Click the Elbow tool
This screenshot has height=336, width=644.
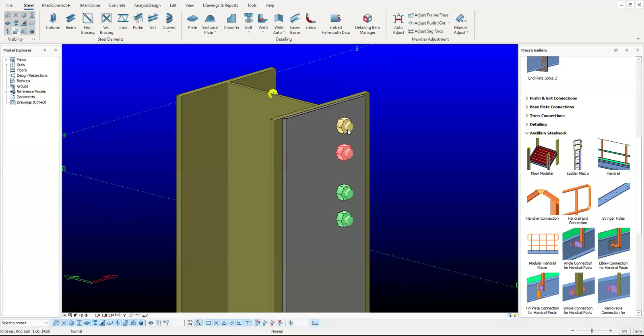pos(311,22)
